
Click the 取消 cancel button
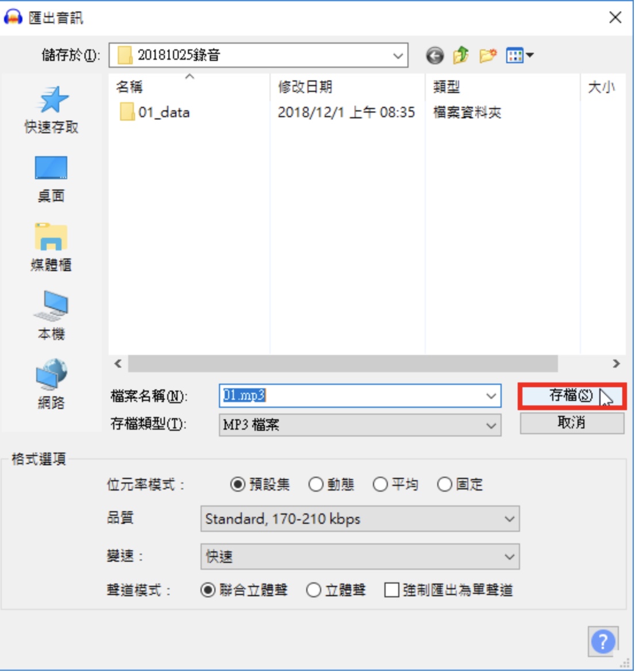[x=572, y=423]
